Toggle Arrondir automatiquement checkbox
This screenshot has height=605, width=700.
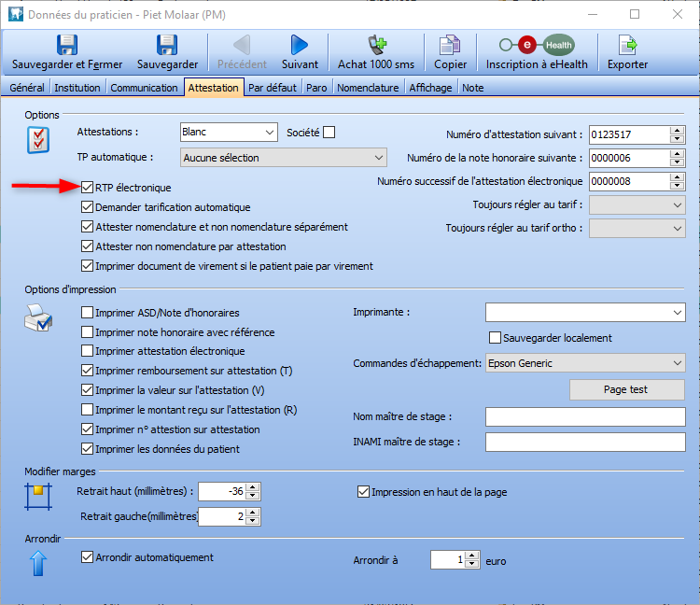88,557
